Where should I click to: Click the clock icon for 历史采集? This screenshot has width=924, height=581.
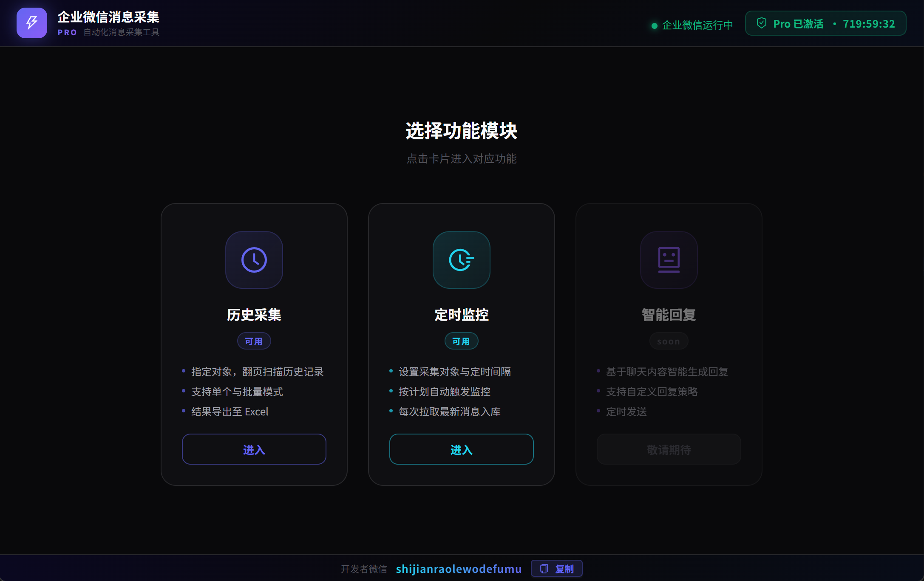pos(254,260)
